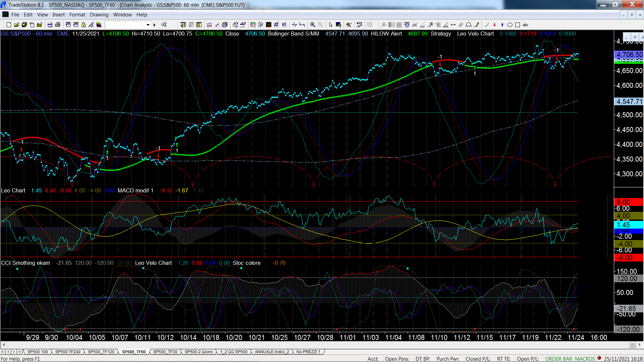
Task: Open the View menu
Action: tap(43, 15)
